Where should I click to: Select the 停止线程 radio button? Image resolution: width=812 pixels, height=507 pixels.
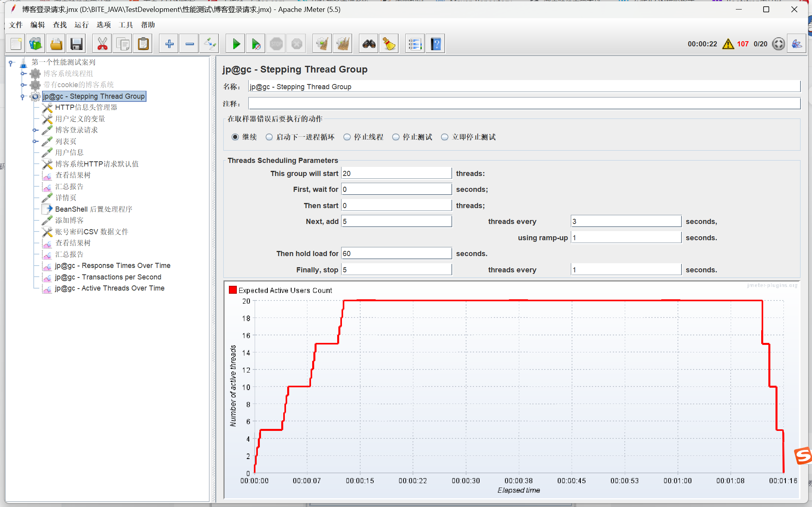click(x=347, y=137)
